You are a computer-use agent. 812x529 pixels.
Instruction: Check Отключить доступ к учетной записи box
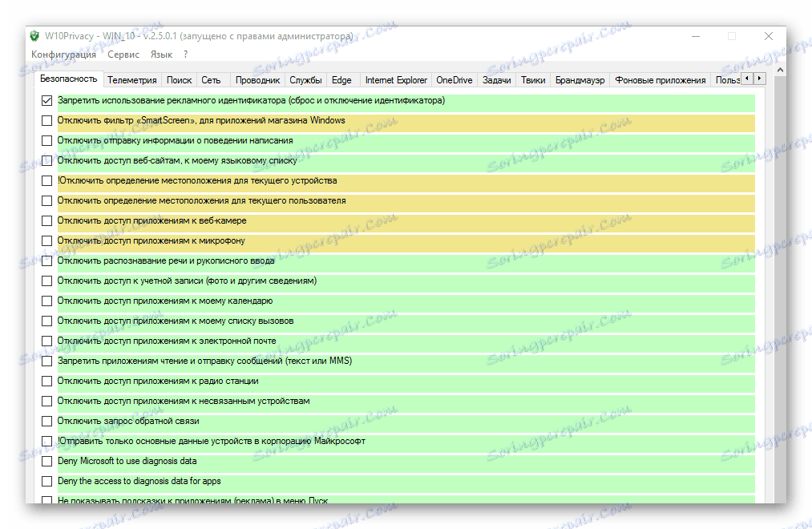click(x=47, y=281)
